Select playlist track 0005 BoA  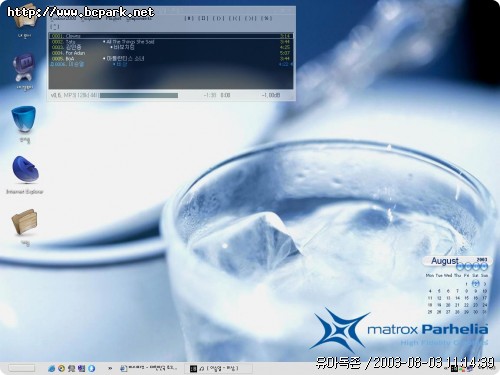click(x=171, y=59)
